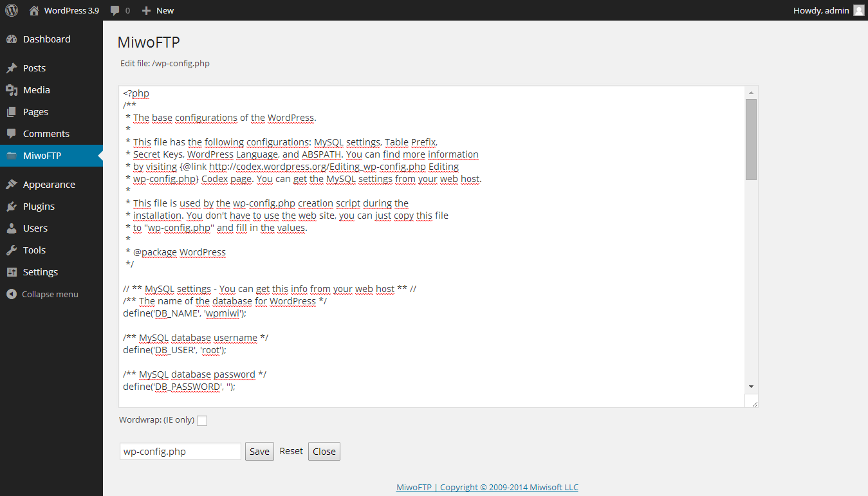This screenshot has width=868, height=496.
Task: Click the file name input field
Action: tap(180, 452)
